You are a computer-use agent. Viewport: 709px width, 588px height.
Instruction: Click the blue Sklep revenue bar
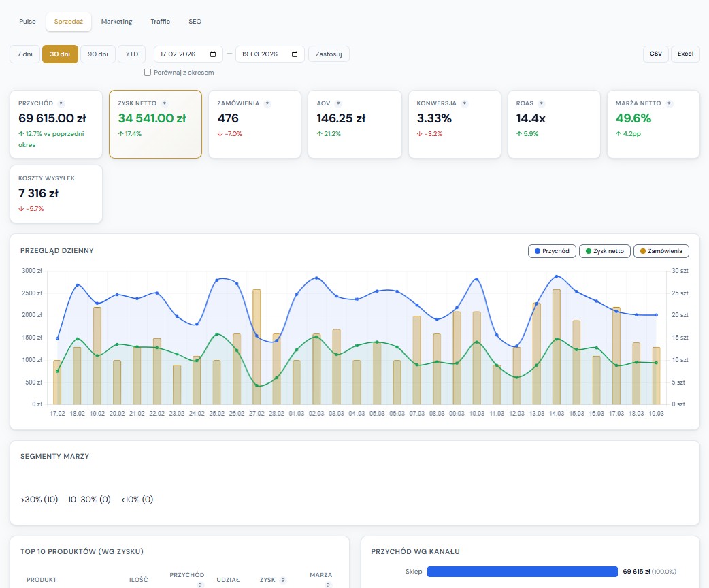click(522, 572)
